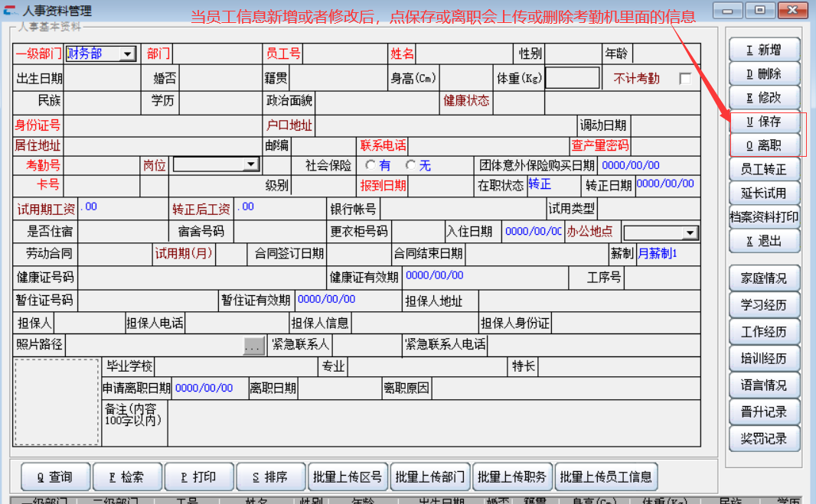Focus the 离职原因 input field
816x504 pixels.
pos(566,388)
